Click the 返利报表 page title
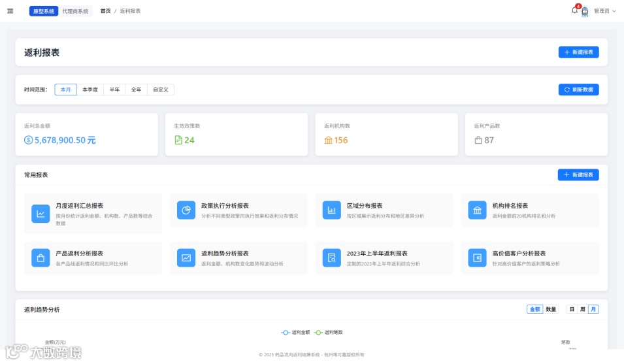The image size is (624, 364). (42, 52)
